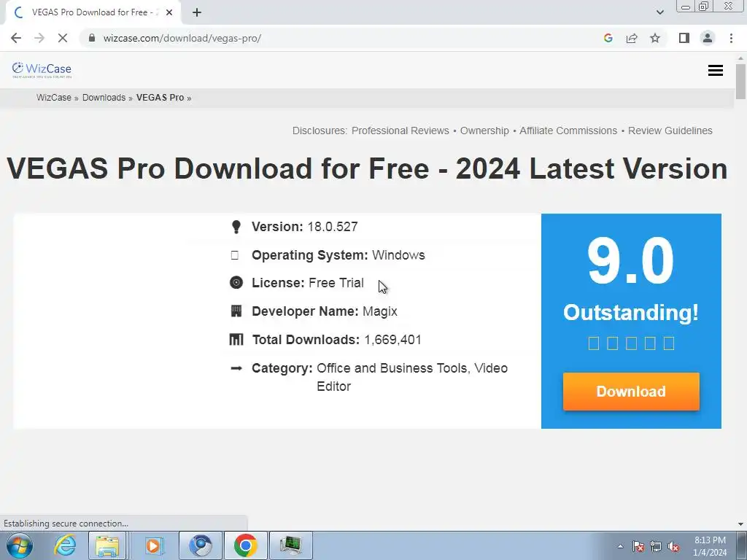747x560 pixels.
Task: Open Professional Reviews disclosure
Action: click(x=400, y=131)
